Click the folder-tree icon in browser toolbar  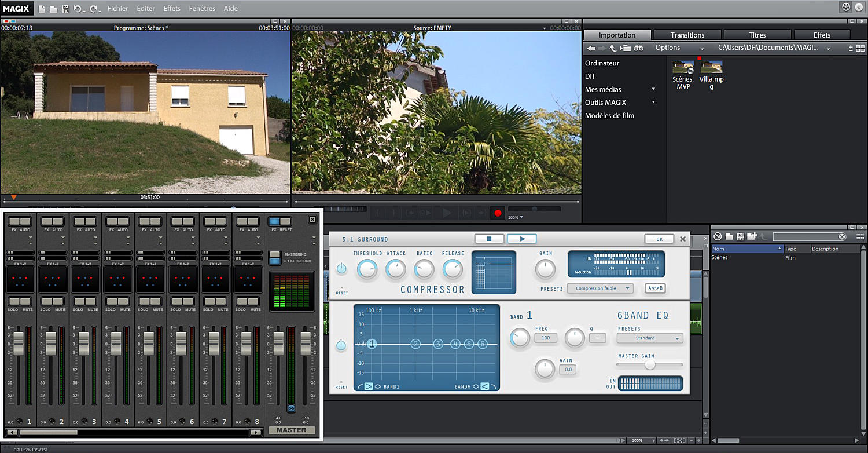pos(626,48)
